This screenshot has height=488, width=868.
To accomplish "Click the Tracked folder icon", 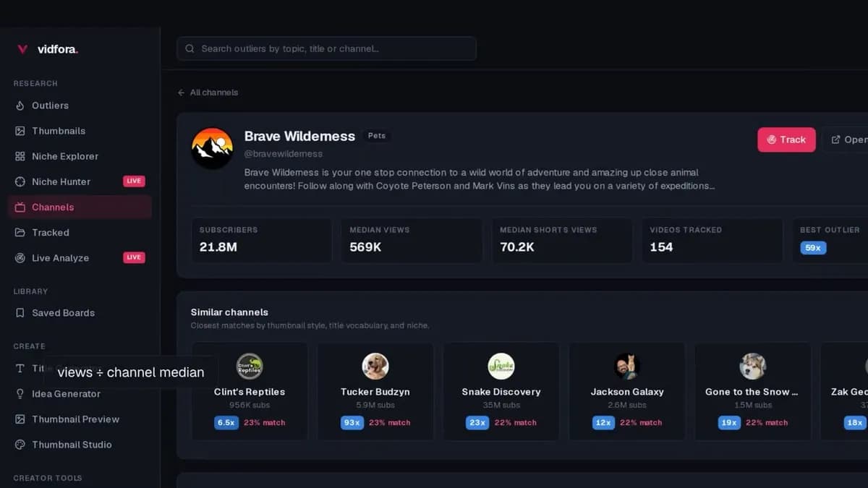I will click(x=20, y=232).
